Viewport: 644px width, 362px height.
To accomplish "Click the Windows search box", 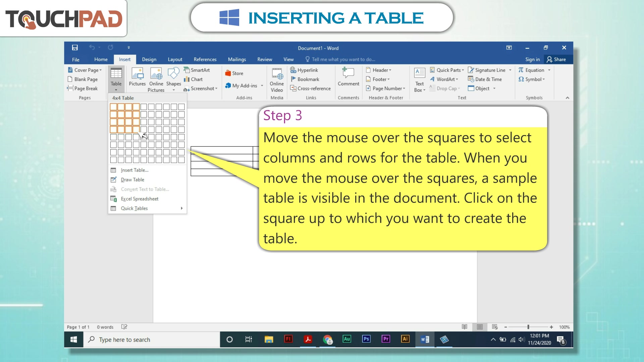I will (x=151, y=340).
